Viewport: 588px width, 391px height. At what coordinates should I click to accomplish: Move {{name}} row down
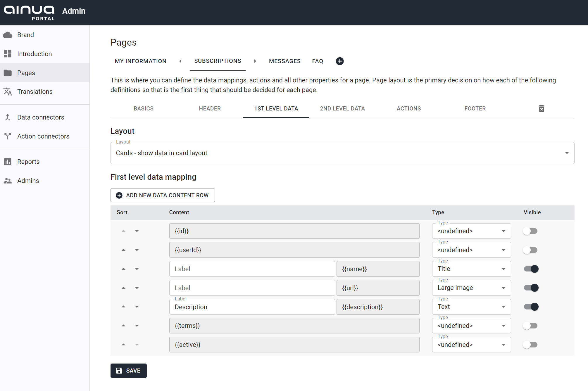click(x=137, y=269)
